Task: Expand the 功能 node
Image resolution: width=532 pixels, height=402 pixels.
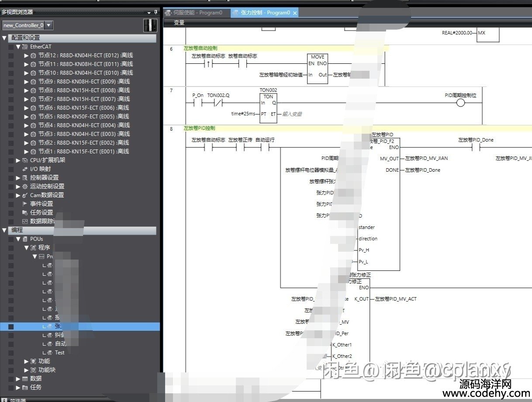Action: pyautogui.click(x=26, y=361)
